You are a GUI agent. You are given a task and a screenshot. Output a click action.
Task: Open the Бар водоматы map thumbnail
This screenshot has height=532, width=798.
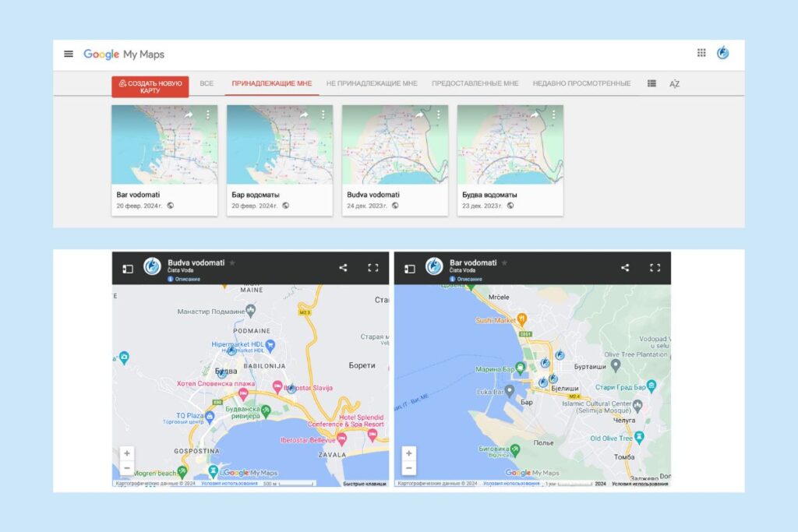[280, 144]
